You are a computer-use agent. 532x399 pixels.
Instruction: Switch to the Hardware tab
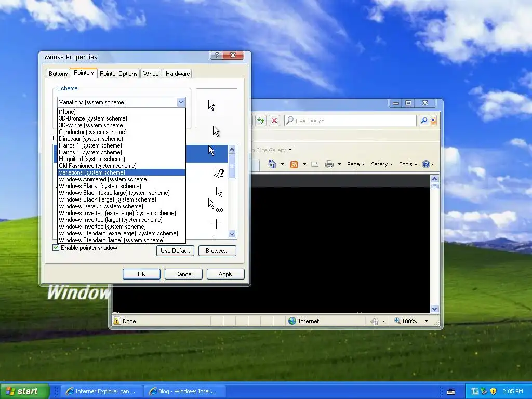tap(178, 74)
